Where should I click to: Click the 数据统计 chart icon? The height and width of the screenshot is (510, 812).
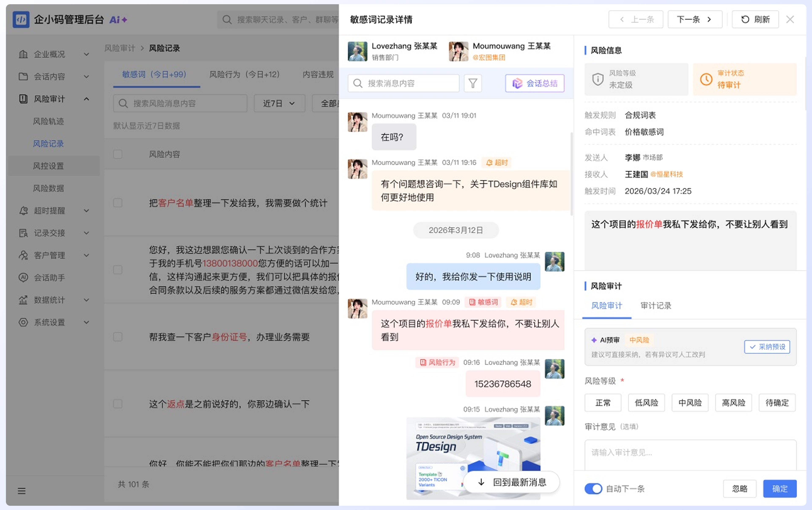[23, 300]
